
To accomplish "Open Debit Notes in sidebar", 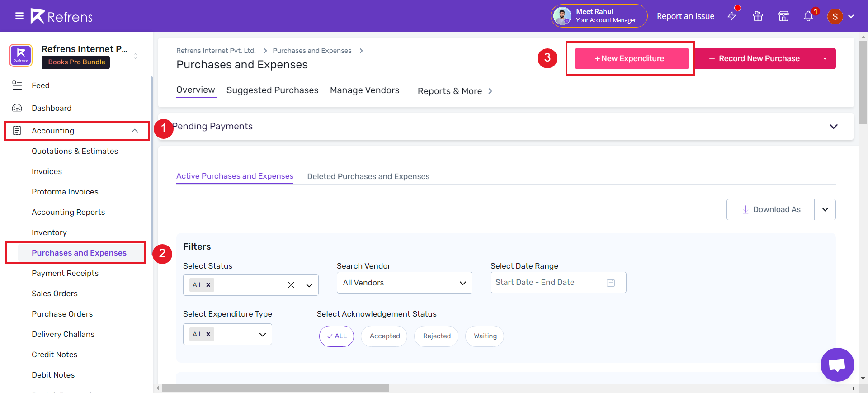I will coord(53,375).
